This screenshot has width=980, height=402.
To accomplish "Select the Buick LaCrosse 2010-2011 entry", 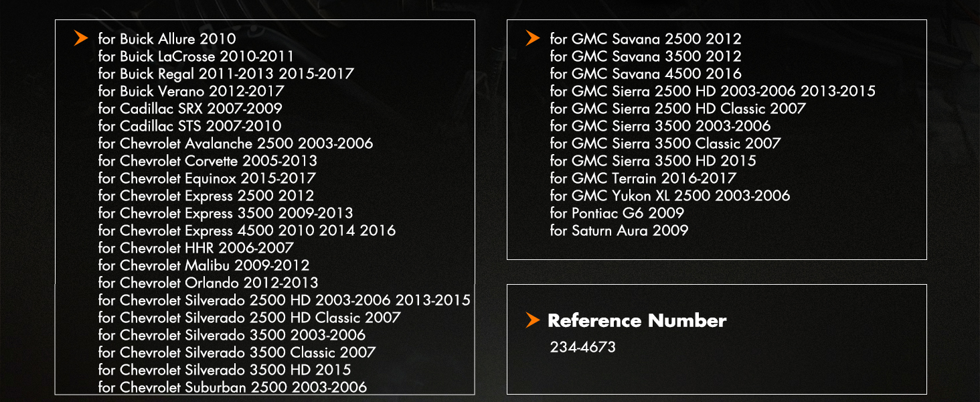I will pos(195,56).
